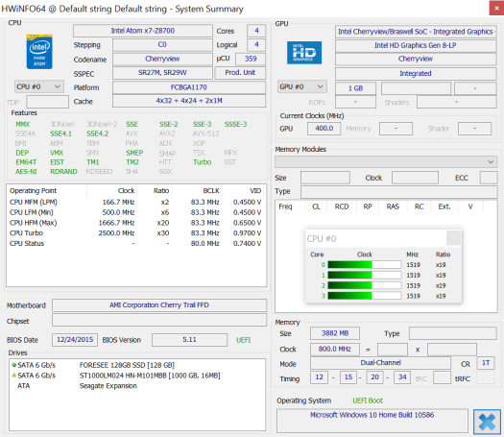Image resolution: width=504 pixels, height=437 pixels.
Task: Click the Cores value field 4
Action: click(256, 31)
